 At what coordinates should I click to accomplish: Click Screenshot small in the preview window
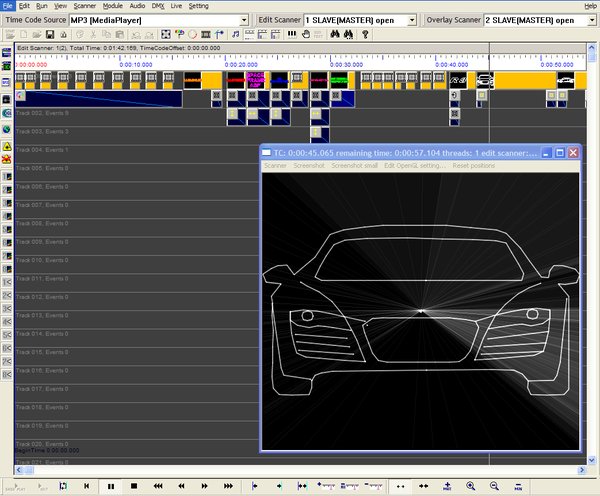coord(354,165)
